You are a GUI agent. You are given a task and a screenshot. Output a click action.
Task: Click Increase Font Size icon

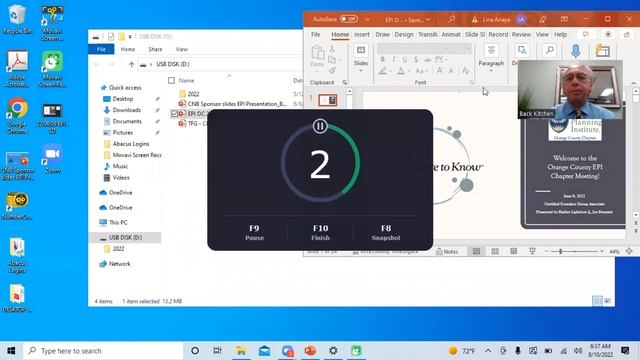[x=440, y=71]
